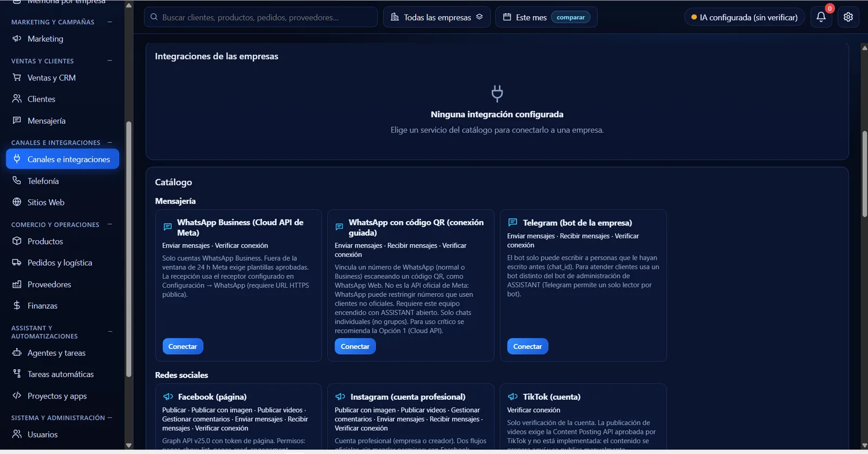The height and width of the screenshot is (454, 868).
Task: Select Canales e integraciones menu item
Action: (62, 159)
